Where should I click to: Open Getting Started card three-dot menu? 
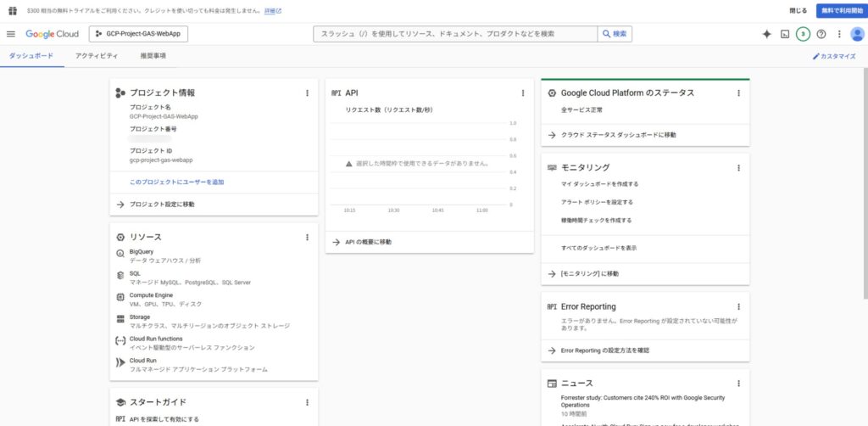(x=307, y=403)
